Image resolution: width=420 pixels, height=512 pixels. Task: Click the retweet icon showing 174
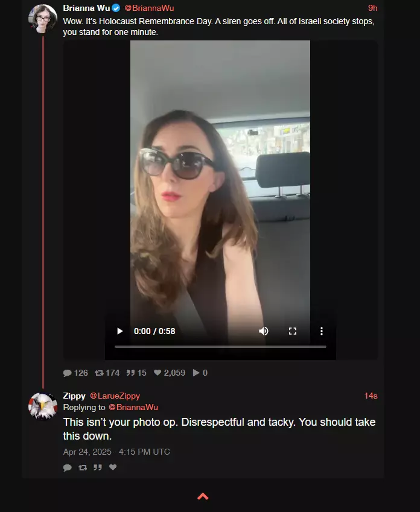tap(99, 373)
